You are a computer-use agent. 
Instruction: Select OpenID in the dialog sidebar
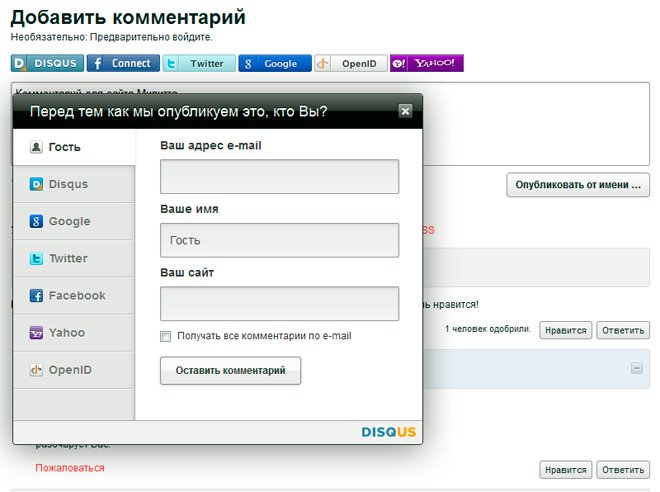[x=73, y=369]
